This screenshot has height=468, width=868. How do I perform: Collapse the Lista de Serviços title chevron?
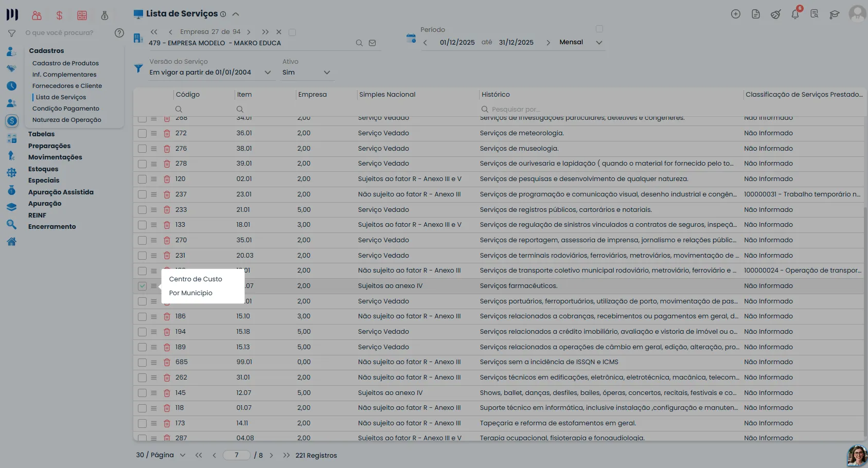point(236,14)
